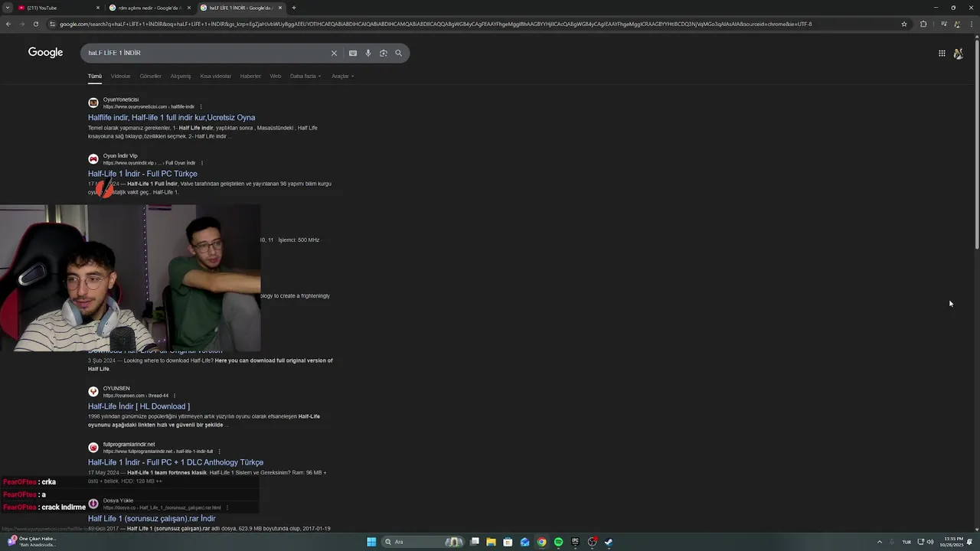Image resolution: width=980 pixels, height=551 pixels.
Task: Focus the Google search input field
Action: 207,53
